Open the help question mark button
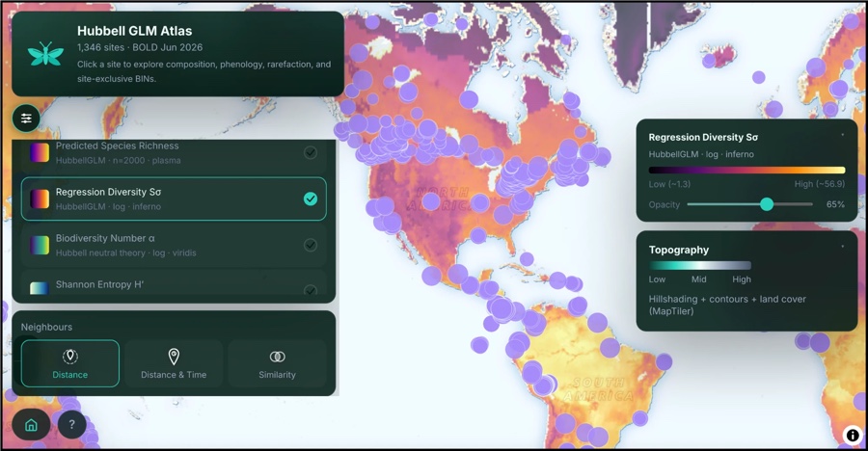 [x=72, y=424]
